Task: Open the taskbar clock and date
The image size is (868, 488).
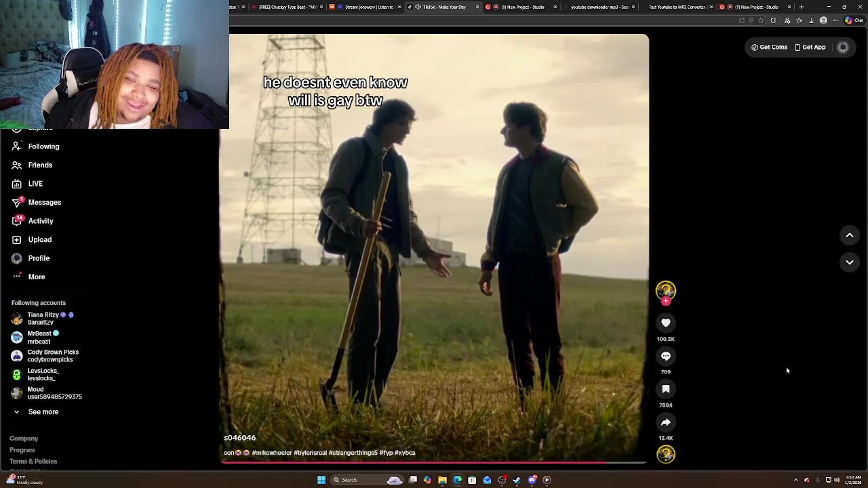Action: pyautogui.click(x=854, y=480)
